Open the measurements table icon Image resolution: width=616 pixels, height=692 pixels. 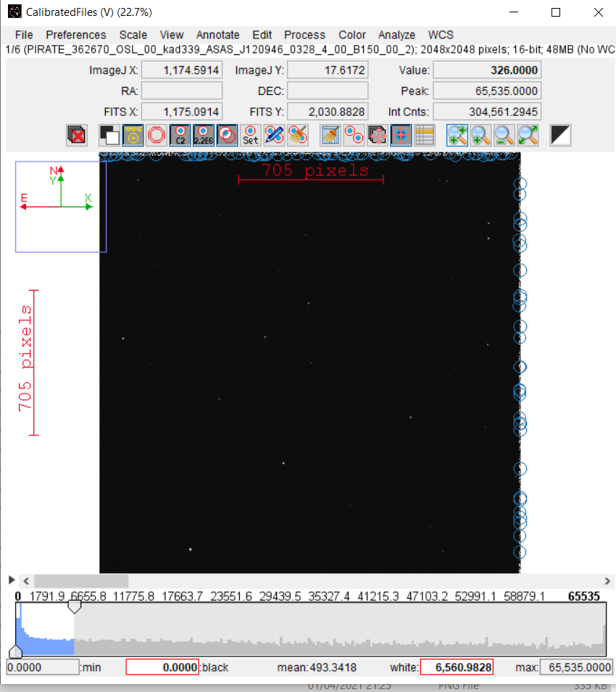tap(424, 135)
